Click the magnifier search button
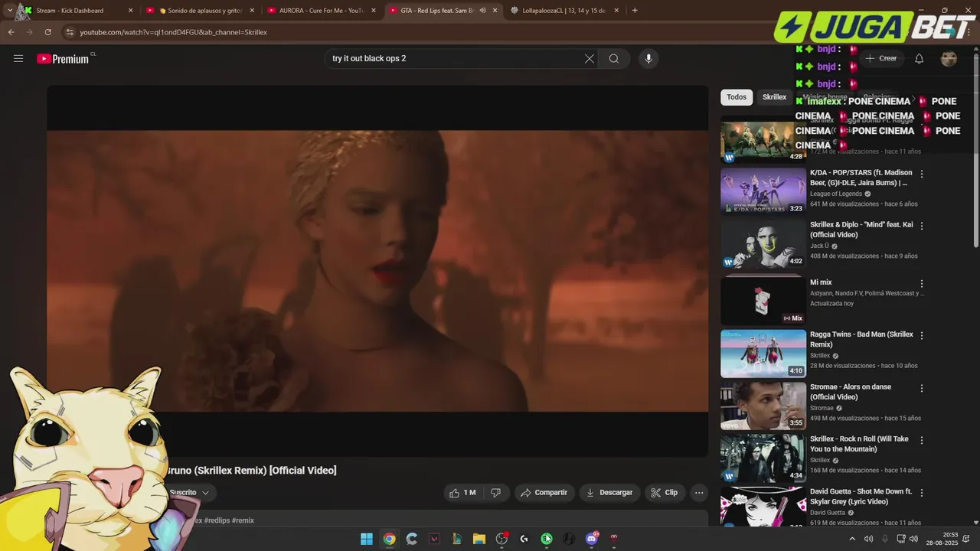980x551 pixels. [614, 59]
